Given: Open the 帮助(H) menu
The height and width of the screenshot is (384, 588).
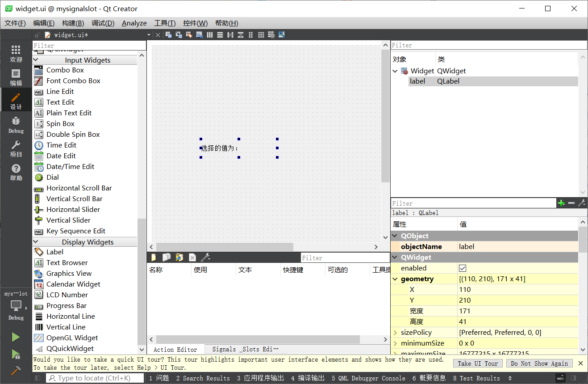Looking at the screenshot, I should point(226,23).
